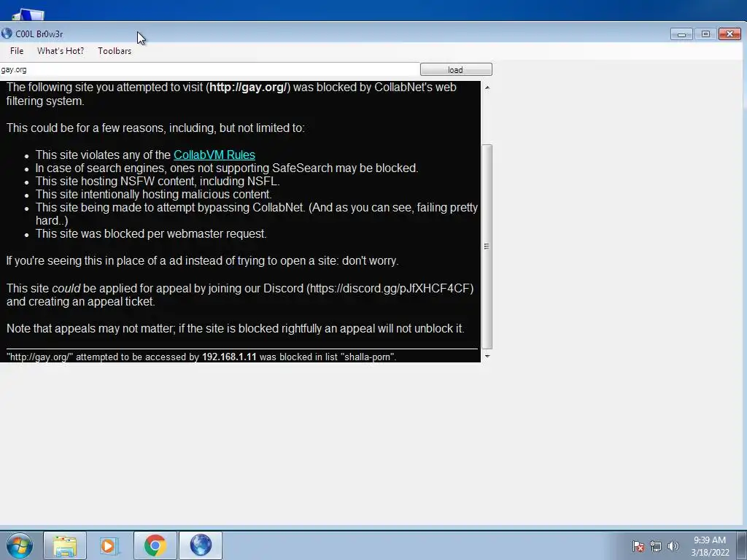Click the address bar containing gay.org

click(x=209, y=69)
